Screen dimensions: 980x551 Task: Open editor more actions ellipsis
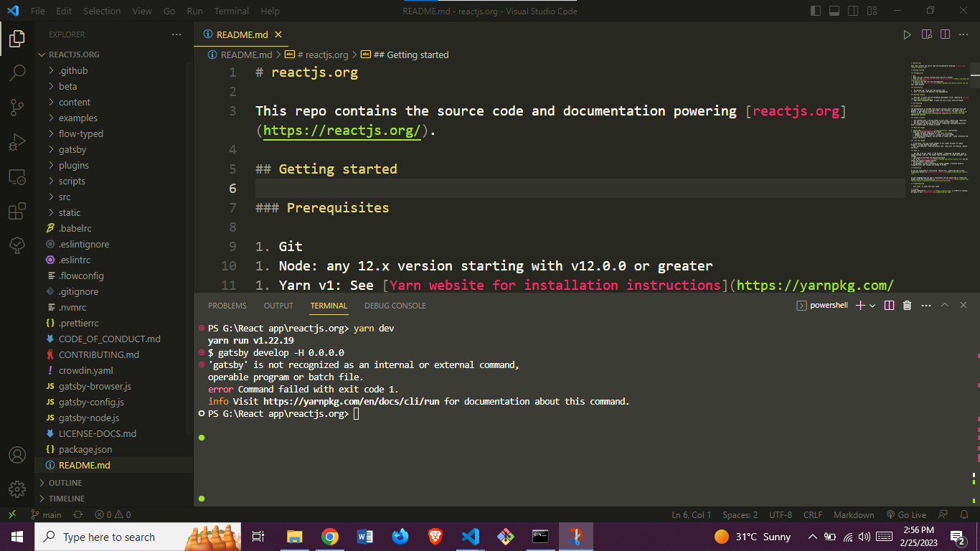coord(964,34)
